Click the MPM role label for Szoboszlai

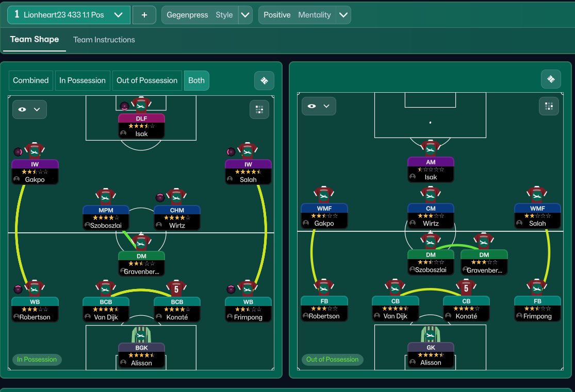[106, 210]
